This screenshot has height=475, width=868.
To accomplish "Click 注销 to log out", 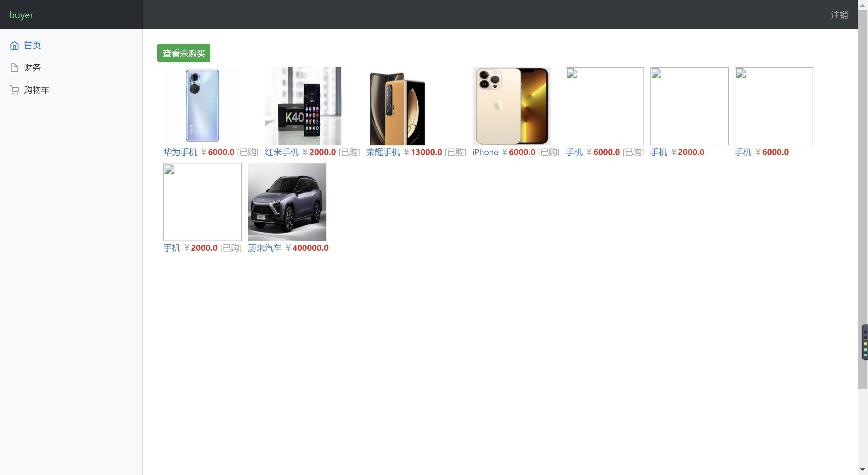I will (839, 15).
